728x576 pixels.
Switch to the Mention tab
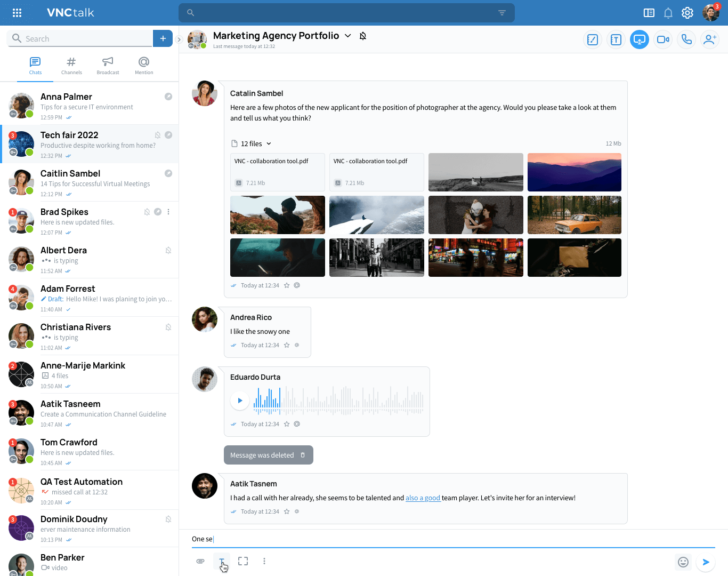pyautogui.click(x=144, y=66)
